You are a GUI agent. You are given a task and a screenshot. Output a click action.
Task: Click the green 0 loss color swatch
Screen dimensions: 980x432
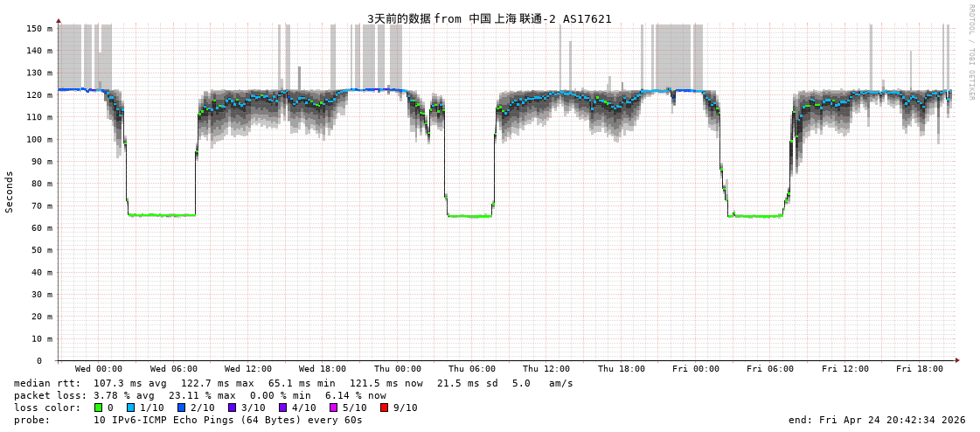98,408
